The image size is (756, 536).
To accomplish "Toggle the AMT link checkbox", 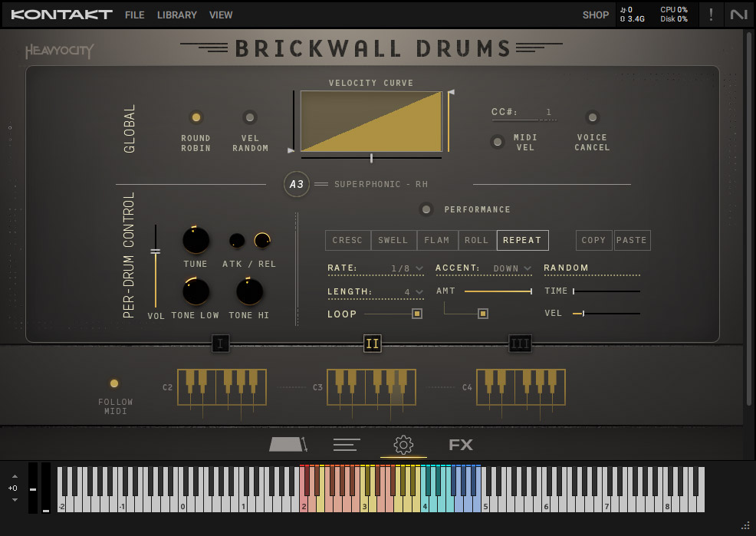I will pyautogui.click(x=482, y=314).
